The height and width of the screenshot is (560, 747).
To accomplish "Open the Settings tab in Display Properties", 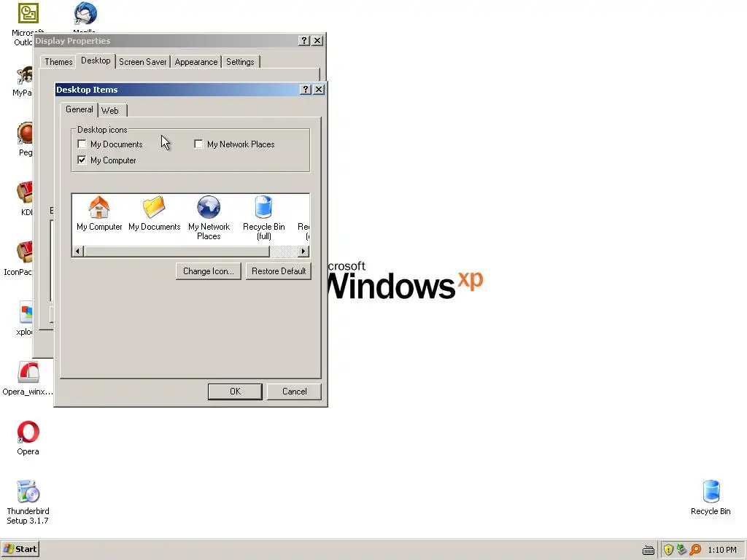I will [240, 62].
